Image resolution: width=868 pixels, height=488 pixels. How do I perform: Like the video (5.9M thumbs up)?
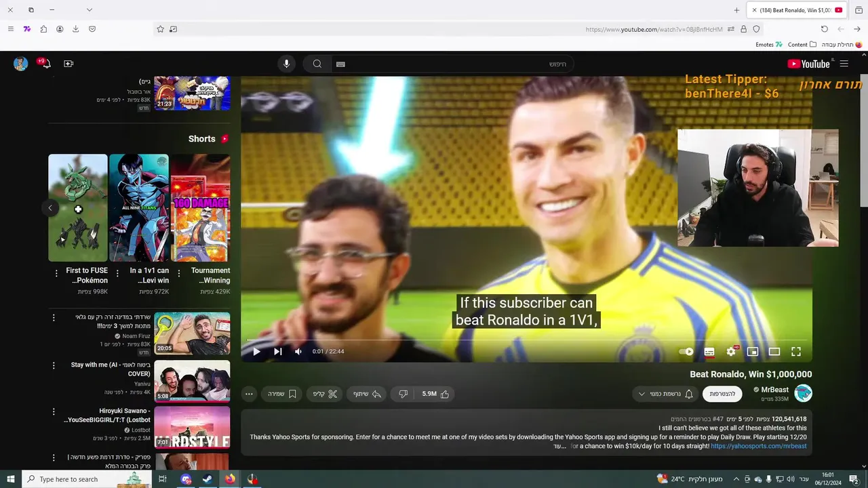click(435, 394)
